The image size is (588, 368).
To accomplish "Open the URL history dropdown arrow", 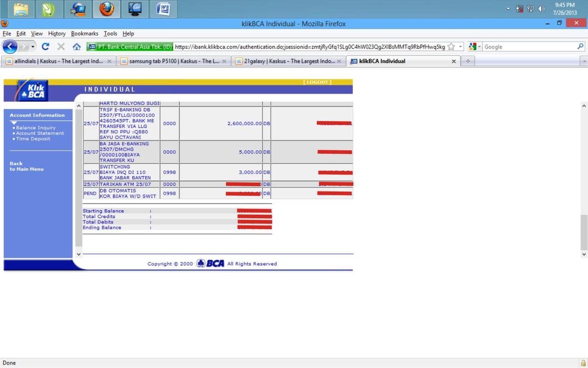I will (460, 47).
